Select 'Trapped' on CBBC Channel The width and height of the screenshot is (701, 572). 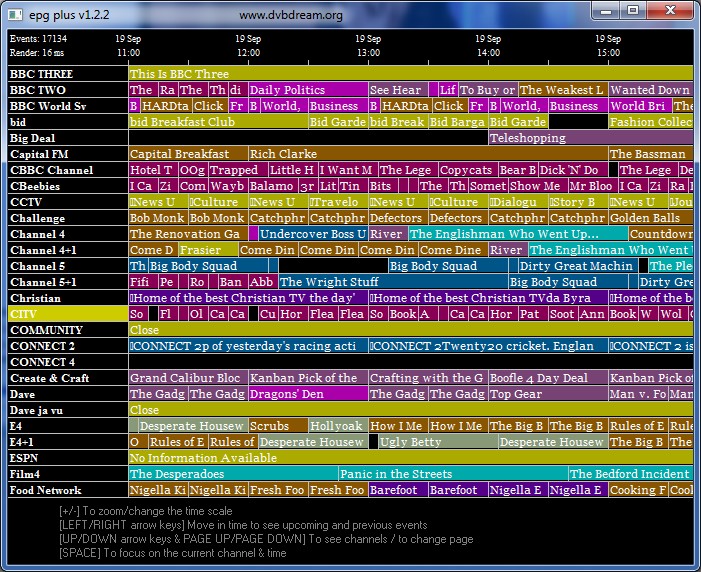(x=238, y=170)
